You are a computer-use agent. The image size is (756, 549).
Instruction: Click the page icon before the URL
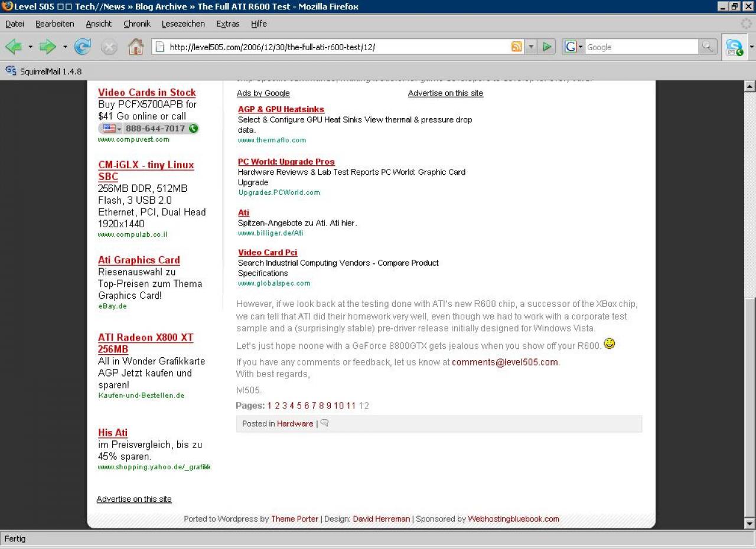click(x=159, y=47)
